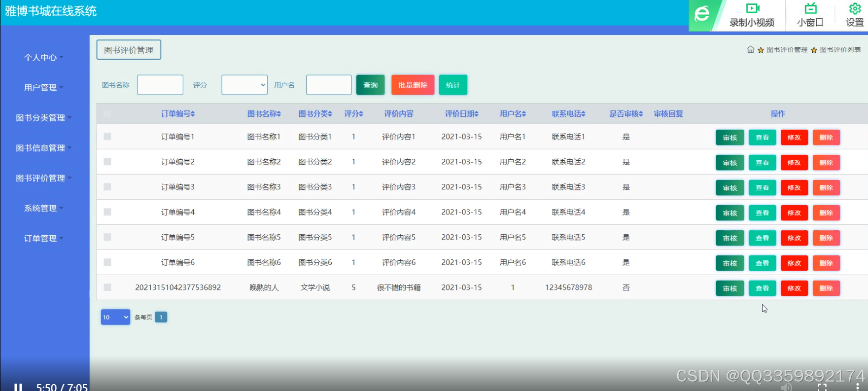Check the row for 订单编号6
The height and width of the screenshot is (391, 868).
107,262
